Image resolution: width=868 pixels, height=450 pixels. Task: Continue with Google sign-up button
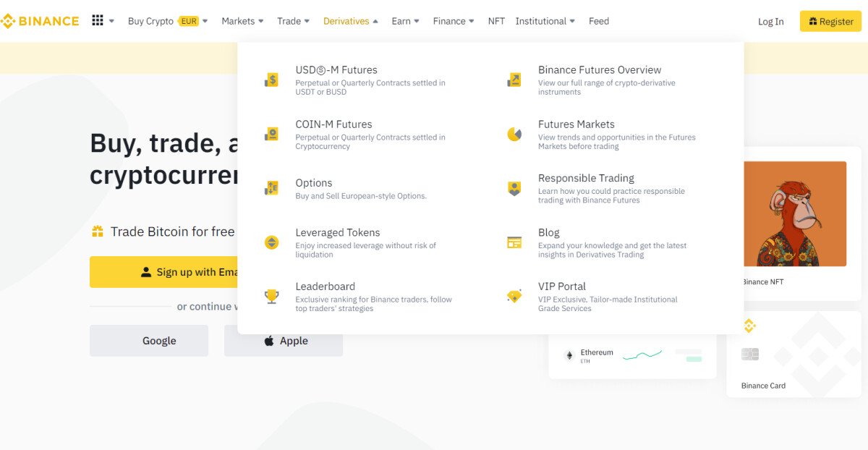tap(149, 341)
